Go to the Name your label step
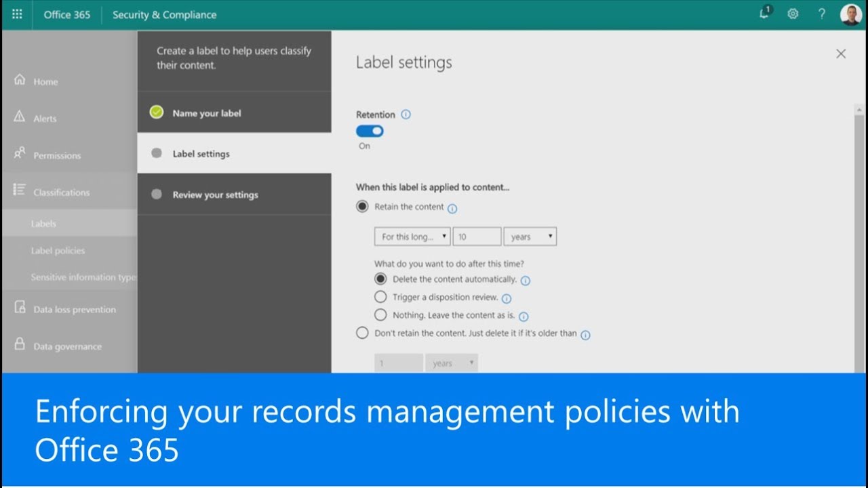The image size is (868, 488). point(234,113)
